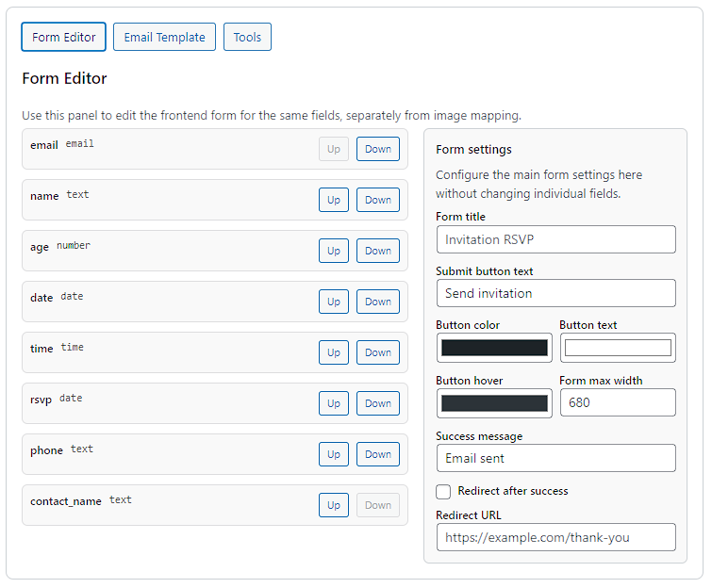This screenshot has width=712, height=588.
Task: Move the email field down
Action: pos(378,149)
